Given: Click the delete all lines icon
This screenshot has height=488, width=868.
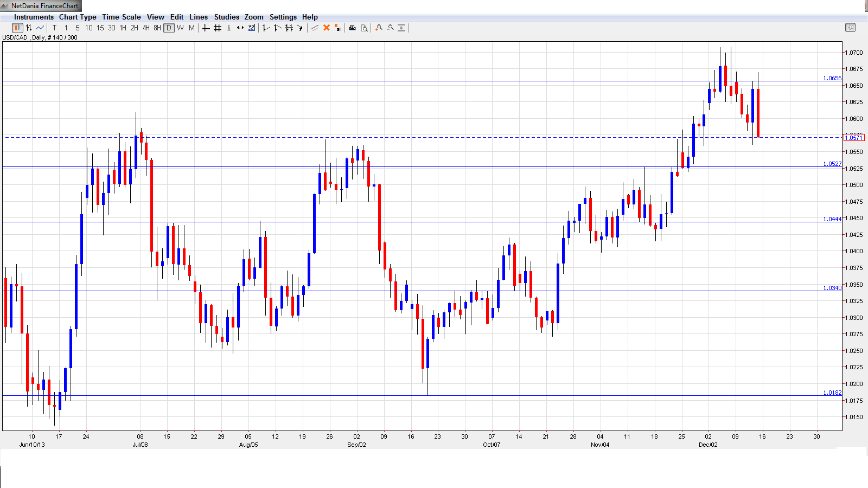Looking at the screenshot, I should pos(338,28).
